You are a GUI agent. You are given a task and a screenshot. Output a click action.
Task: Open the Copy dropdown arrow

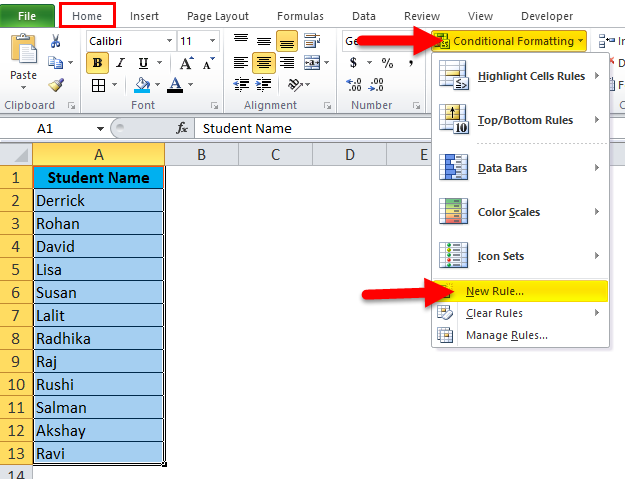pyautogui.click(x=71, y=63)
